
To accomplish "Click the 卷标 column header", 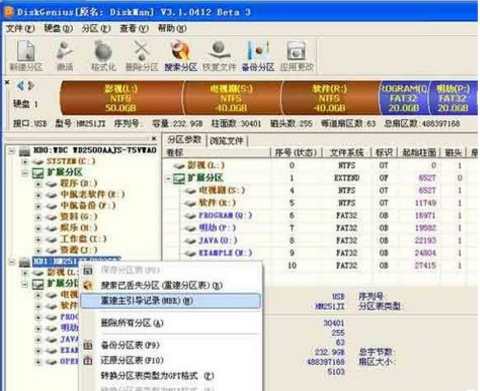I will [x=216, y=153].
